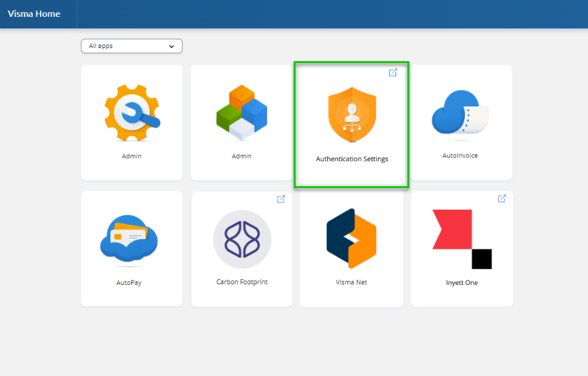Click the Admin label under the cubes icon
Viewport: 588px width, 376px height.
(241, 156)
